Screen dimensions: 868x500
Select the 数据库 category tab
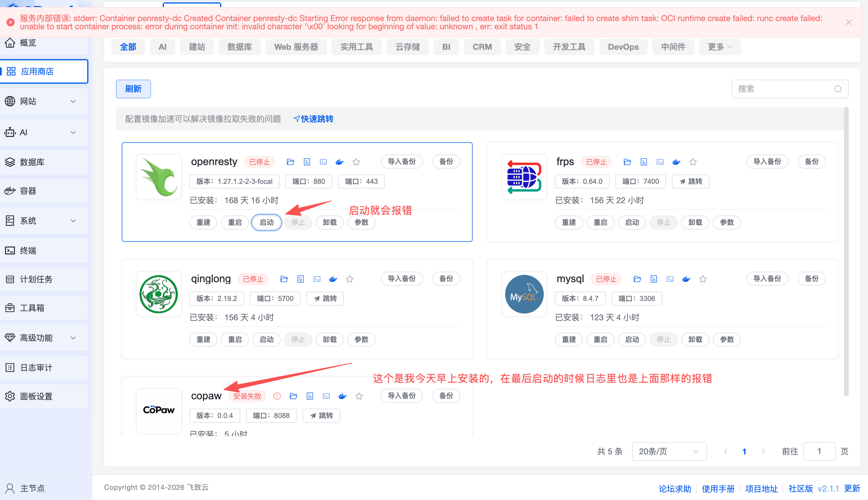click(239, 47)
